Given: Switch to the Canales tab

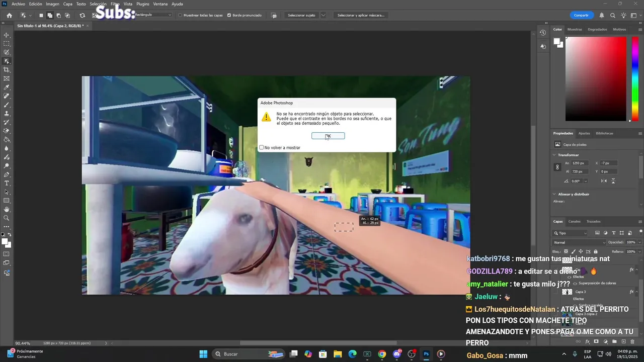Looking at the screenshot, I should (574, 221).
